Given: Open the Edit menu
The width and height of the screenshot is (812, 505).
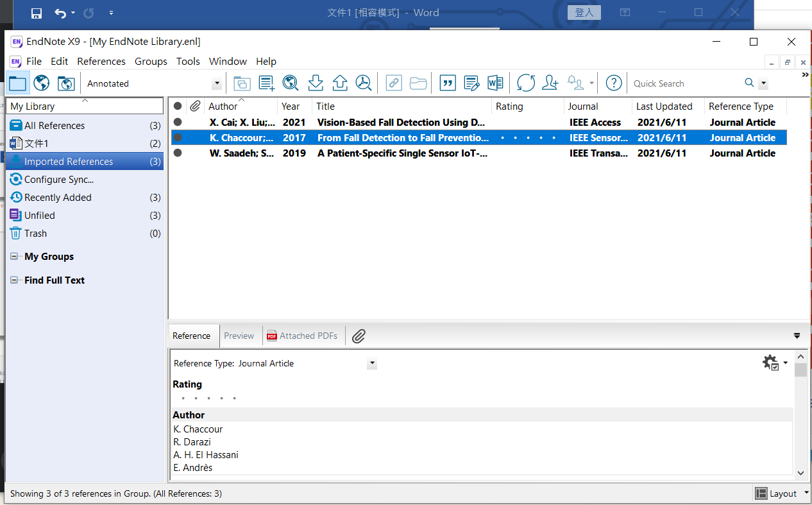Looking at the screenshot, I should 60,61.
